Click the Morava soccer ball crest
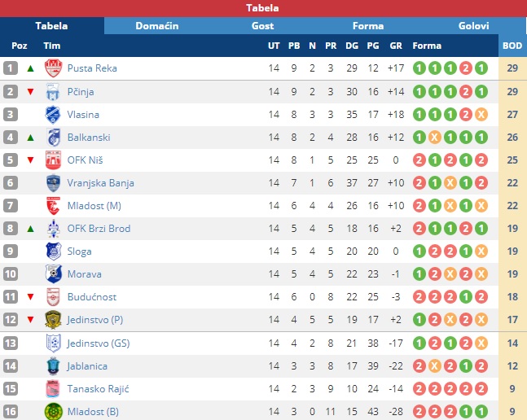 pyautogui.click(x=53, y=274)
